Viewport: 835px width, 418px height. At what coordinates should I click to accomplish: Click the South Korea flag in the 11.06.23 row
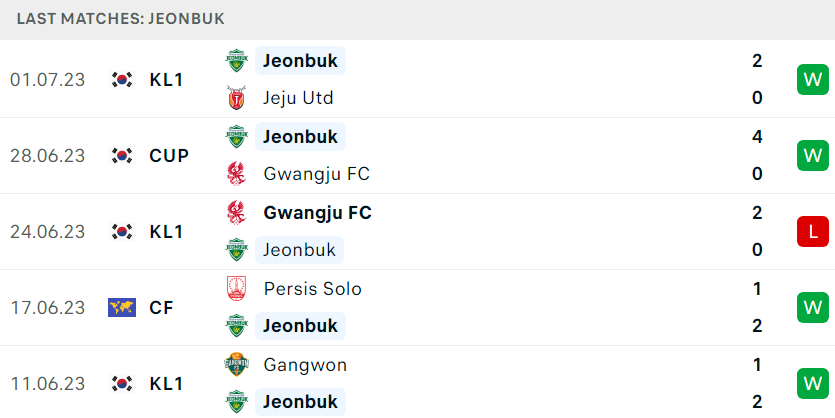(x=122, y=383)
